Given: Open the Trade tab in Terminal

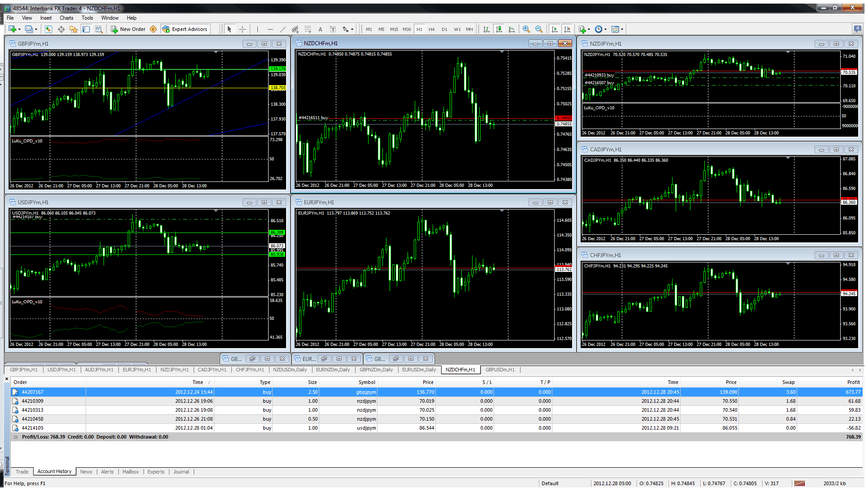Looking at the screenshot, I should point(22,472).
